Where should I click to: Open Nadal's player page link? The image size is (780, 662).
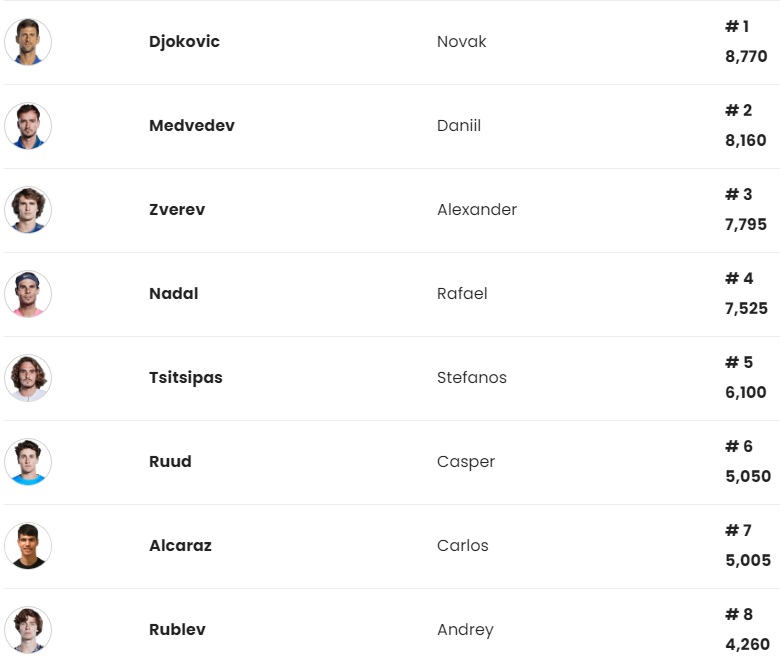(x=174, y=294)
